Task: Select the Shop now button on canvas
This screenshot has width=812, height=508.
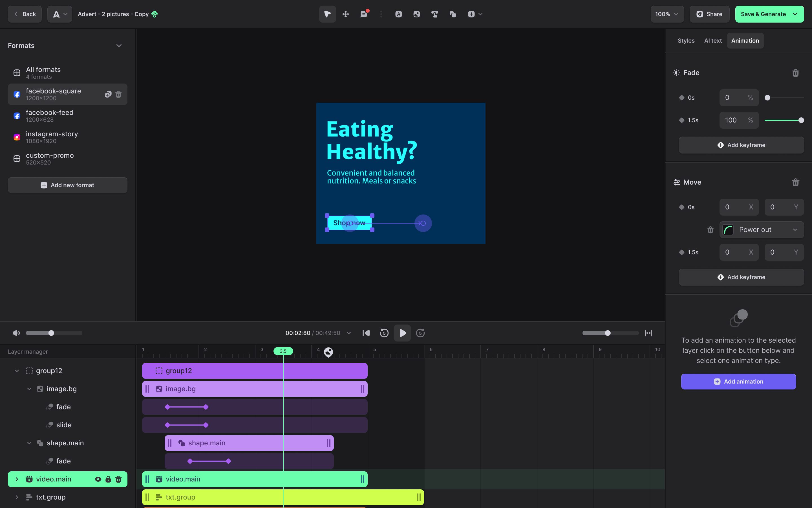Action: pos(349,223)
